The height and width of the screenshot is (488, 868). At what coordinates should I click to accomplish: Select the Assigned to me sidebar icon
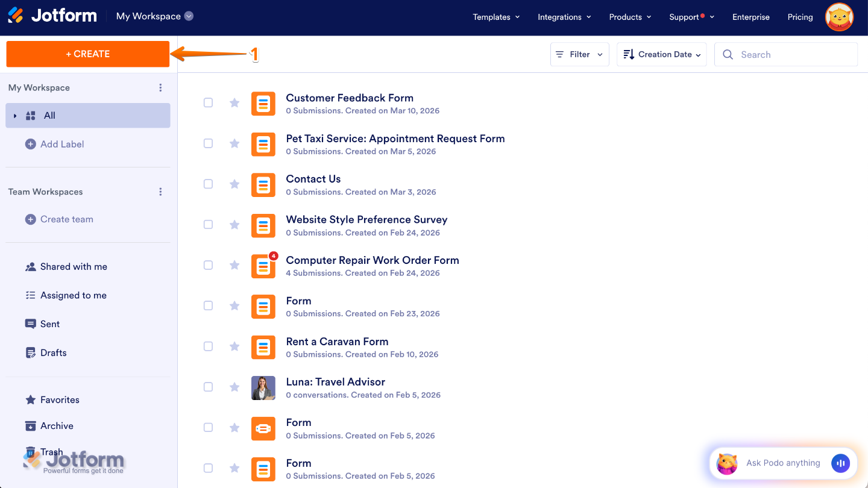click(x=31, y=295)
